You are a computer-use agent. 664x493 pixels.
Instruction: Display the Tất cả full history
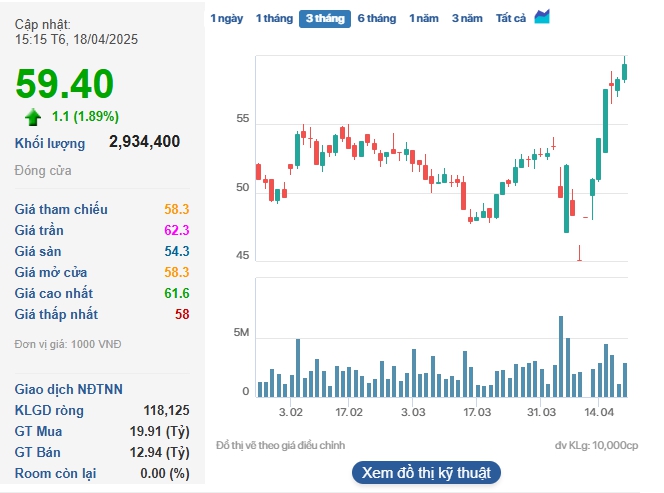pyautogui.click(x=511, y=19)
